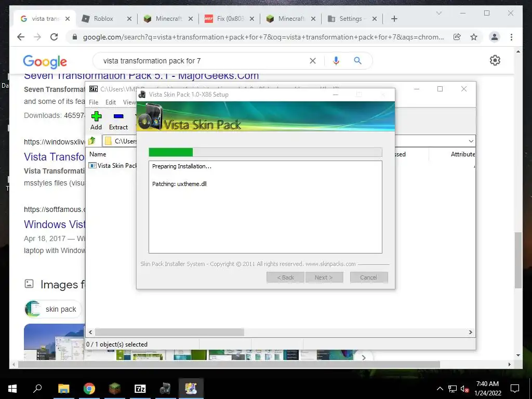Click the Back button in setup
Image resolution: width=532 pixels, height=399 pixels.
(x=285, y=277)
